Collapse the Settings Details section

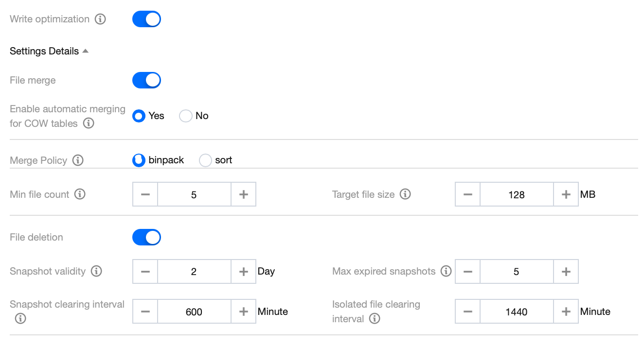(x=86, y=51)
